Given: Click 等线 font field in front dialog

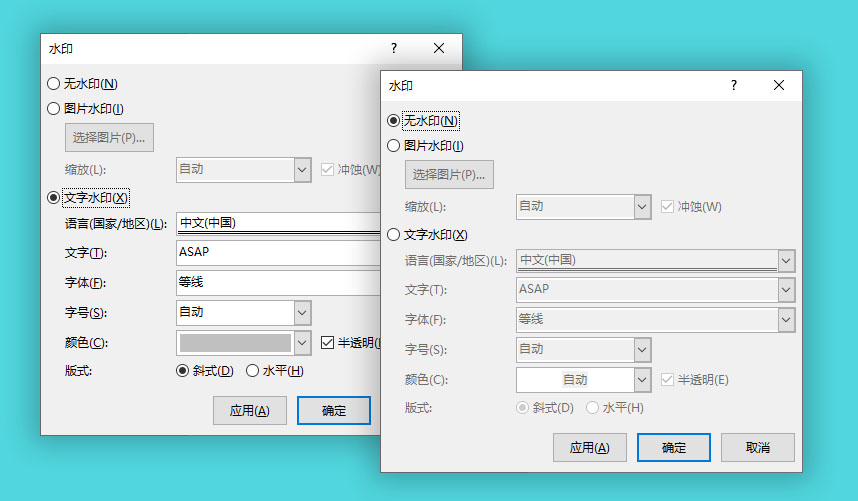Looking at the screenshot, I should pyautogui.click(x=647, y=320).
